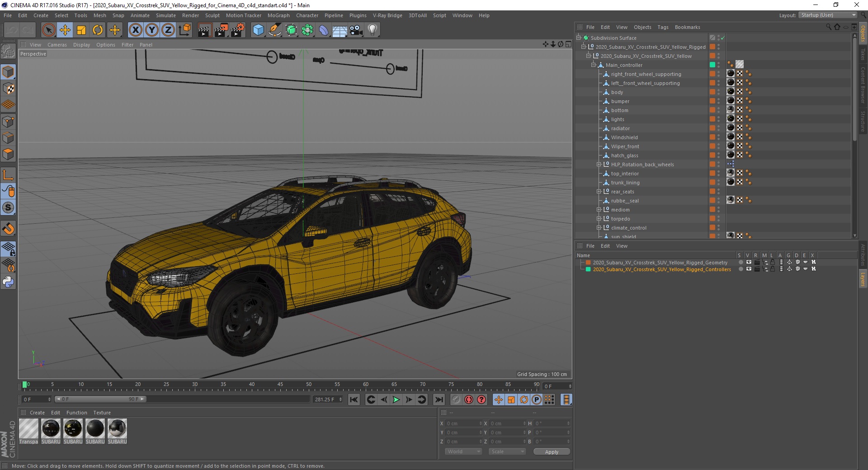Open material manager Texture menu
This screenshot has height=470, width=868.
point(102,413)
